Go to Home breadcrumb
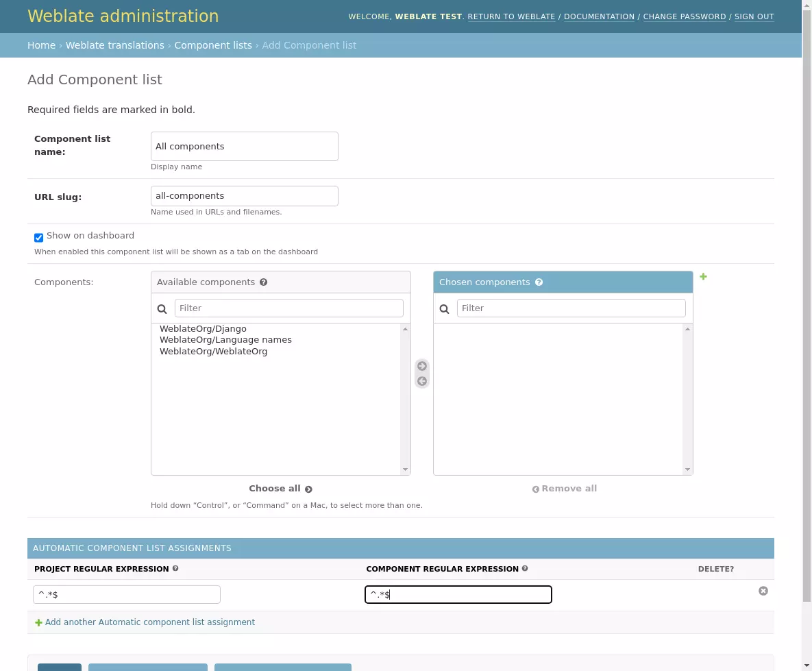This screenshot has height=671, width=812. pos(41,45)
